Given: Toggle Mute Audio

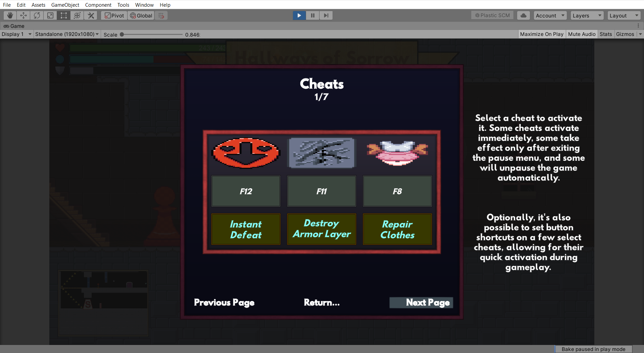Looking at the screenshot, I should tap(582, 34).
